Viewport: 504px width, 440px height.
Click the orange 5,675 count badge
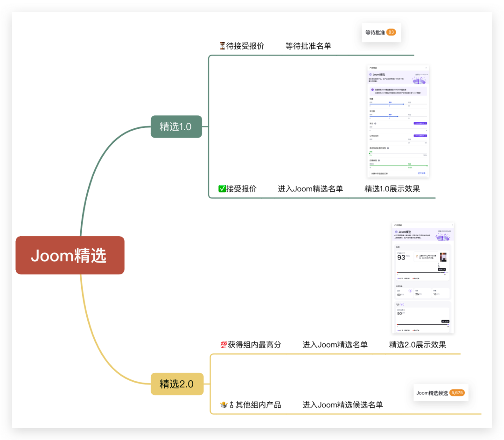click(x=457, y=393)
